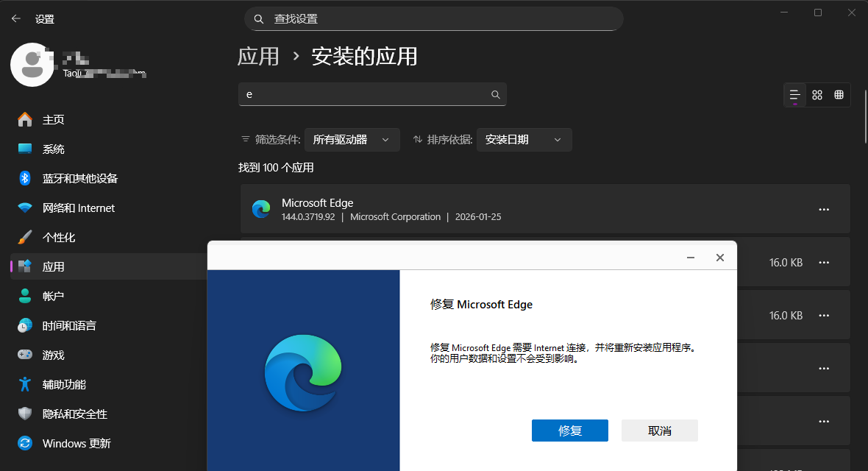868x471 pixels.
Task: Click the Microsoft Edge app icon
Action: [262, 209]
